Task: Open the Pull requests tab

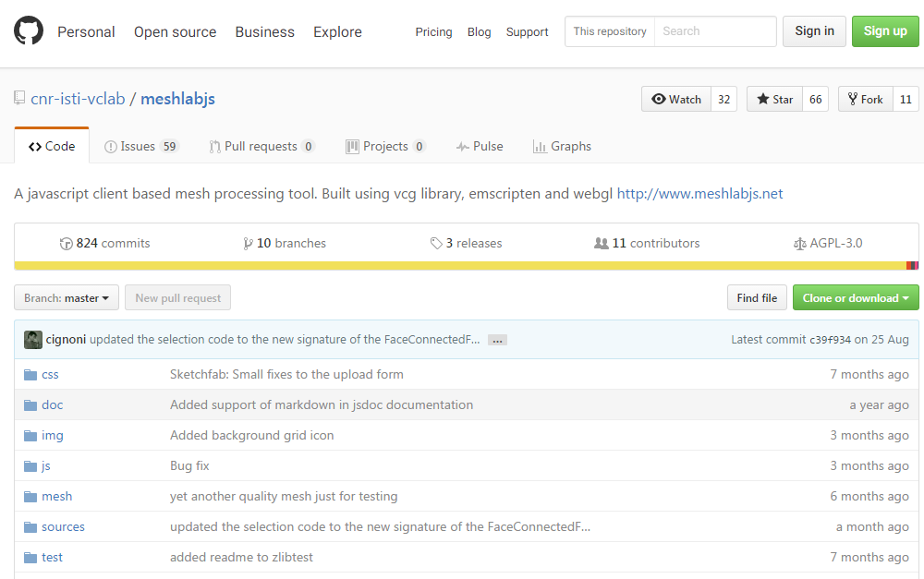Action: coord(261,146)
